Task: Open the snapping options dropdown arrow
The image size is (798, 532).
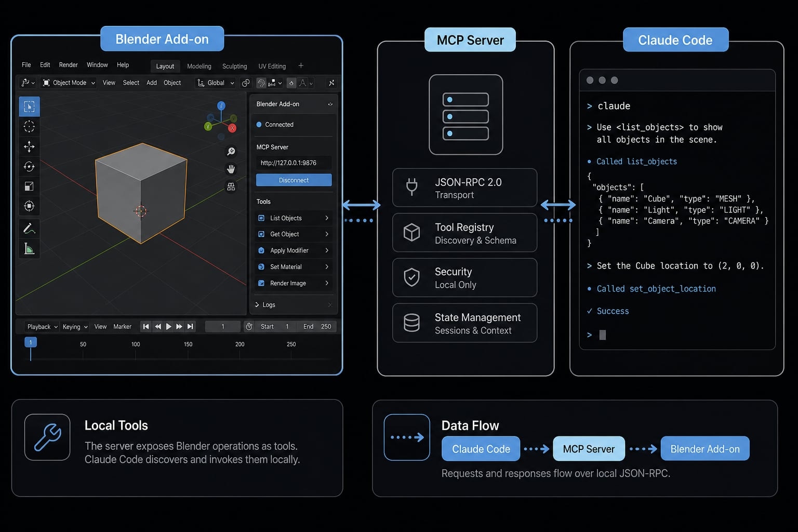Action: pos(280,83)
